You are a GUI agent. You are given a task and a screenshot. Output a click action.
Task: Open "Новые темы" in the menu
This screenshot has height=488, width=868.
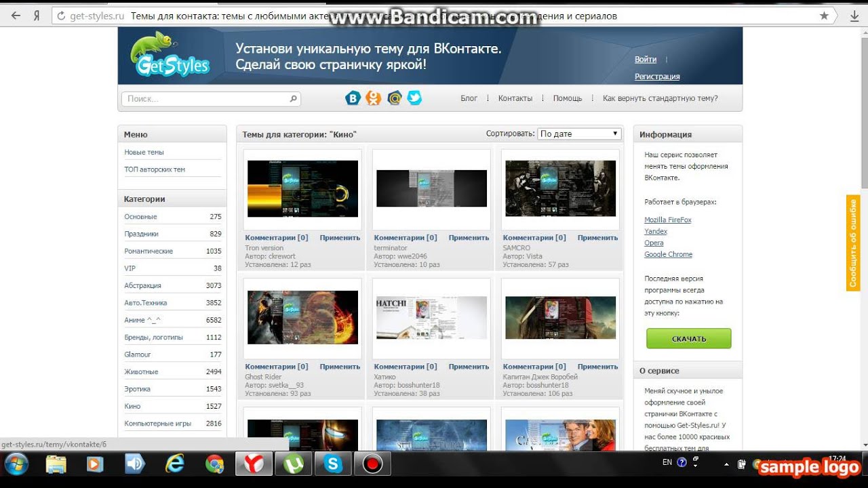144,152
